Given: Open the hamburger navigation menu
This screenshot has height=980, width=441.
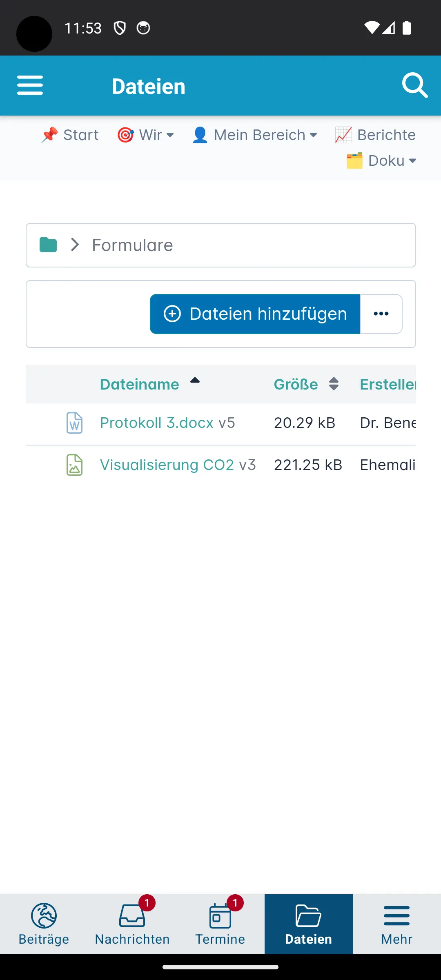Looking at the screenshot, I should (x=30, y=85).
